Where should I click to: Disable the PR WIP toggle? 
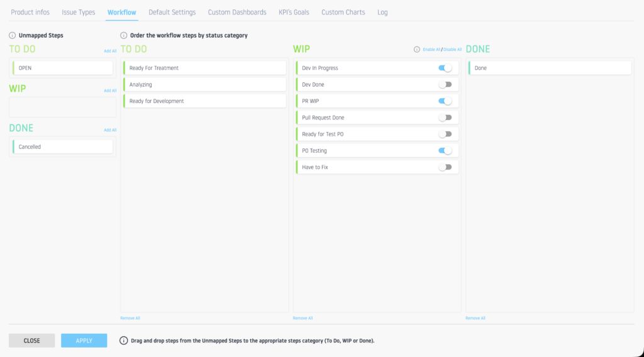pyautogui.click(x=445, y=101)
